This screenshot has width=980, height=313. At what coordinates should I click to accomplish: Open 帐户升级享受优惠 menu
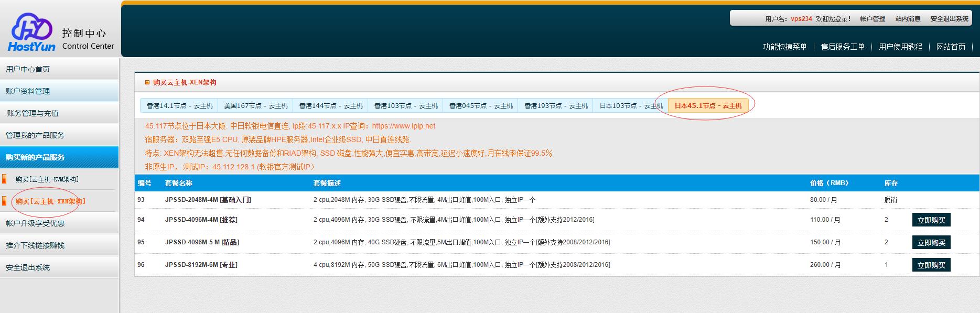pos(59,223)
